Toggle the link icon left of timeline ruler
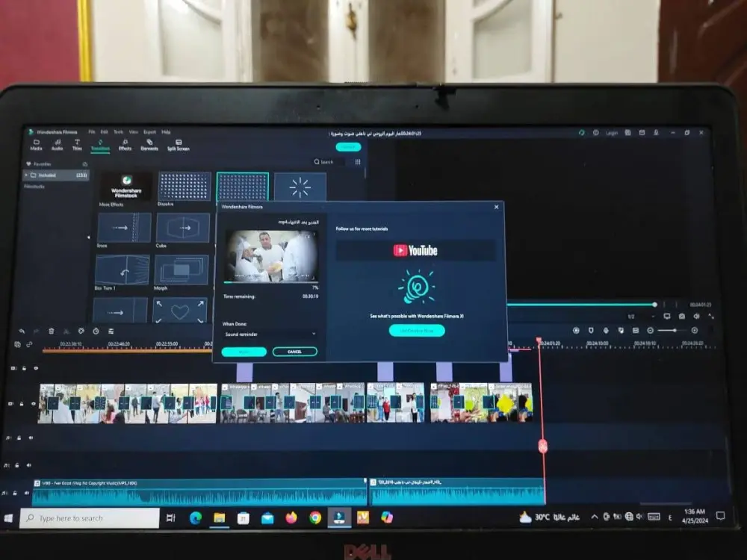The image size is (747, 560). [29, 344]
